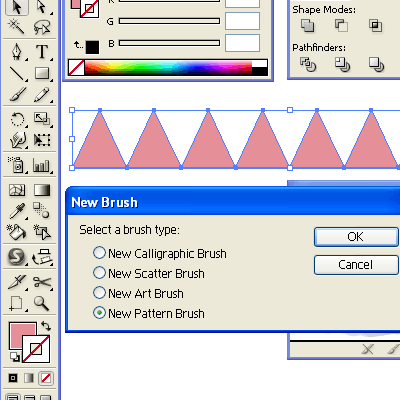Select the Symbol Sprayer tool
This screenshot has width=400, height=400.
click(17, 165)
